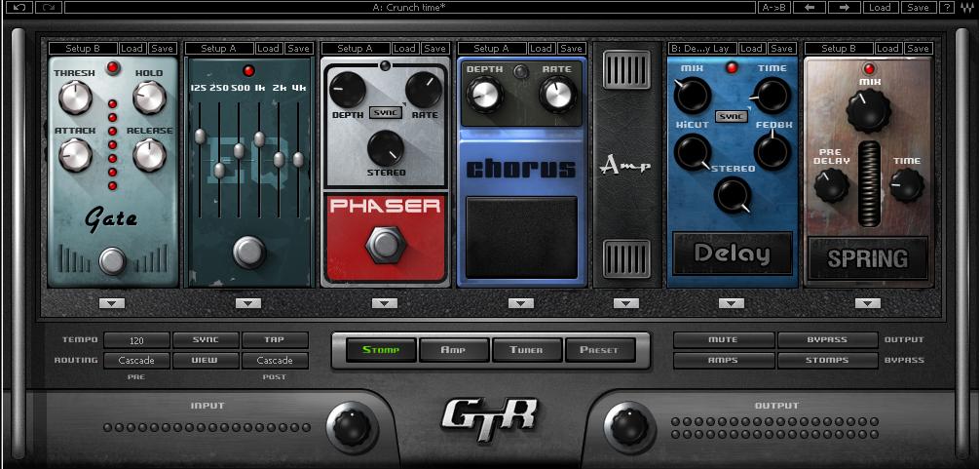This screenshot has width=980, height=469.
Task: Click the Gate HOLD knob
Action: pos(150,98)
